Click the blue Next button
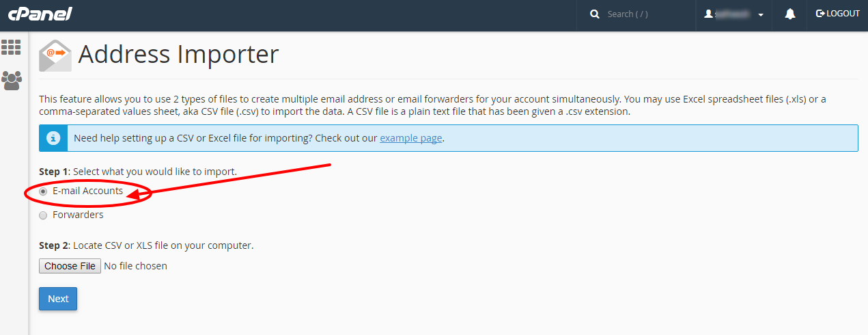 click(x=58, y=299)
